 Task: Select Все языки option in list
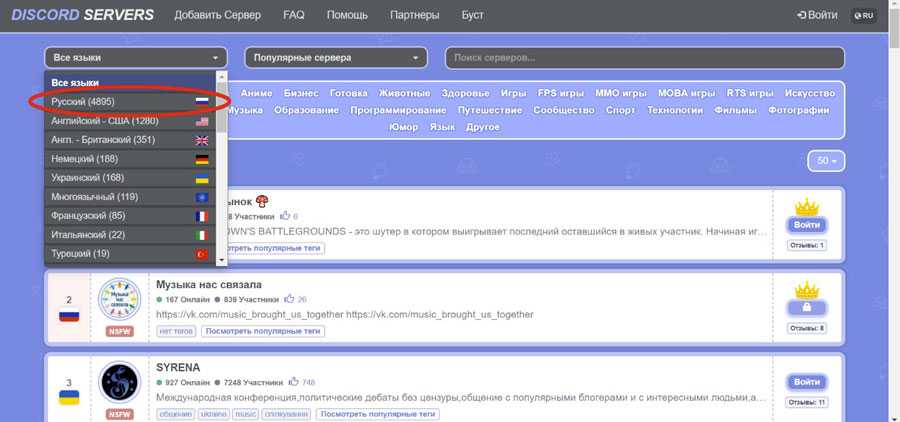pos(130,82)
